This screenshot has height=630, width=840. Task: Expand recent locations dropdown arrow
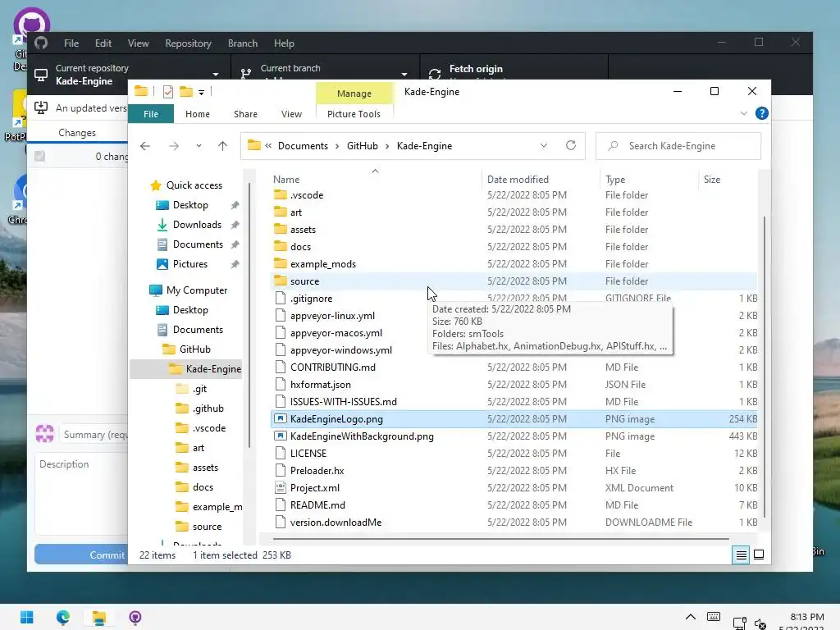pyautogui.click(x=199, y=146)
